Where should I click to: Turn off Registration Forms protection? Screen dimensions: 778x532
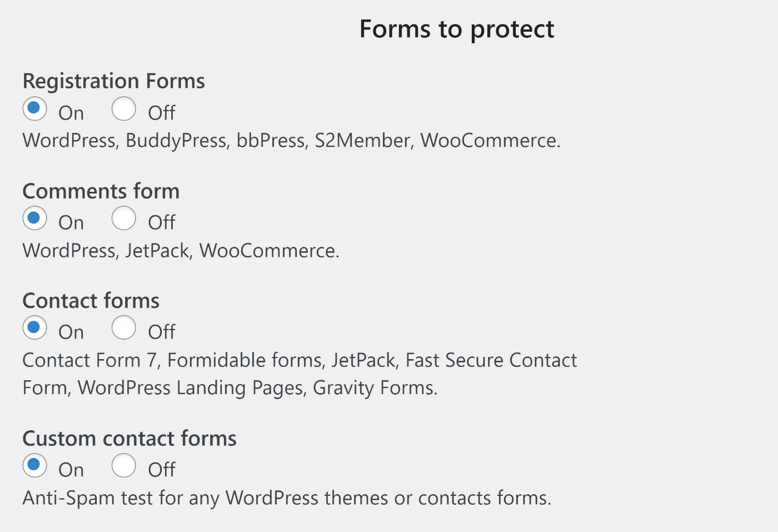(124, 108)
